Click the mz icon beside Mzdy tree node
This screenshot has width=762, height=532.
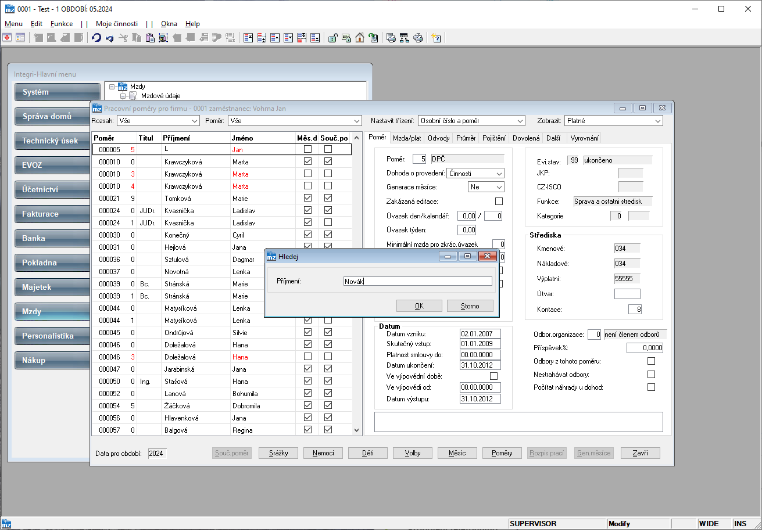point(123,87)
